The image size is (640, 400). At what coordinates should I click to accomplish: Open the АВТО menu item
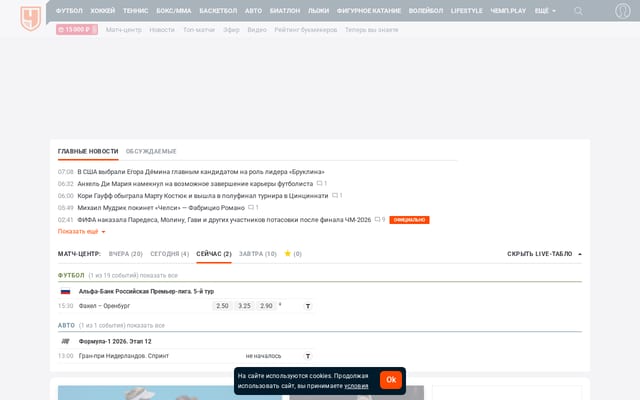pos(253,11)
